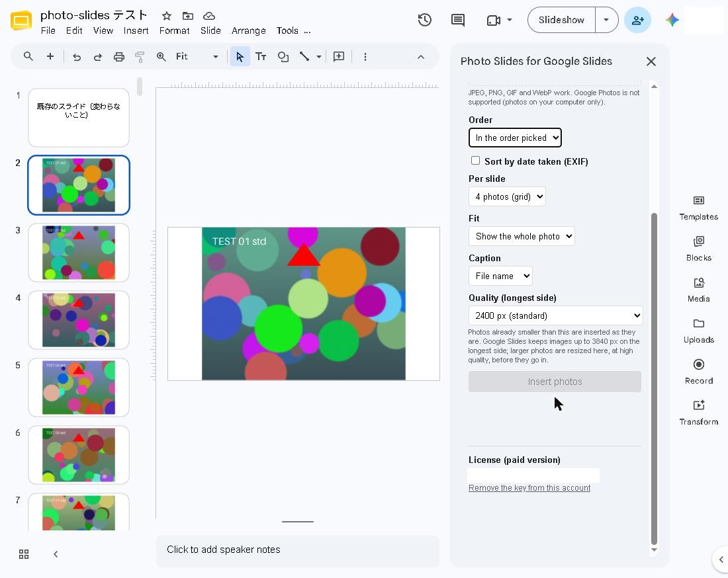Viewport: 728px width, 578px height.
Task: Add a new slide with plus icon
Action: (x=50, y=57)
